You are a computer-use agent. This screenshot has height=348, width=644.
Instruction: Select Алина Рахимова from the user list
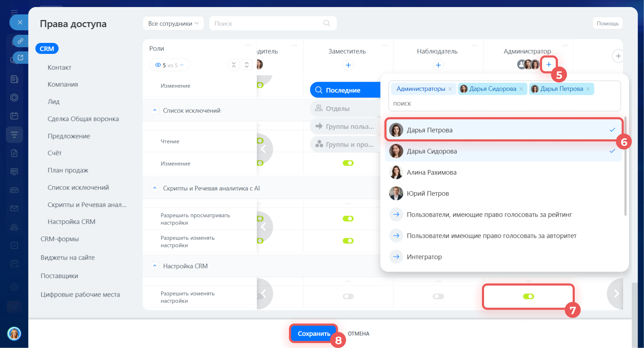[x=431, y=172]
